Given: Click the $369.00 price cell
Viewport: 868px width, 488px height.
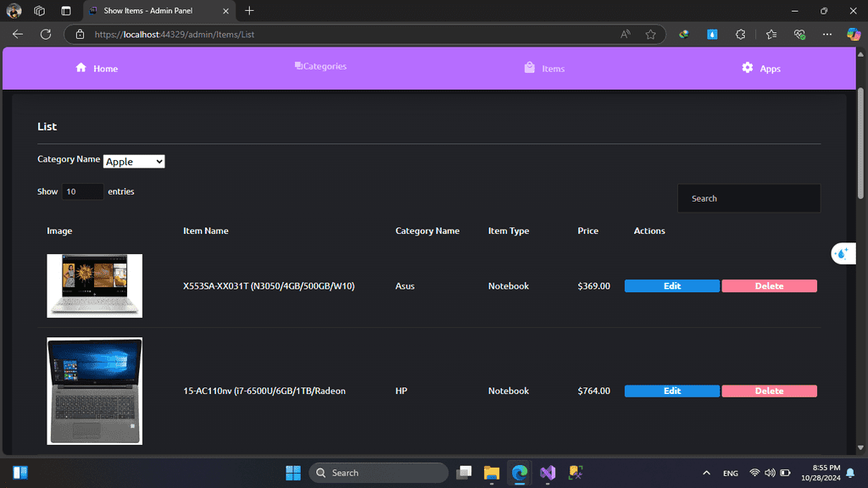Looking at the screenshot, I should 593,286.
